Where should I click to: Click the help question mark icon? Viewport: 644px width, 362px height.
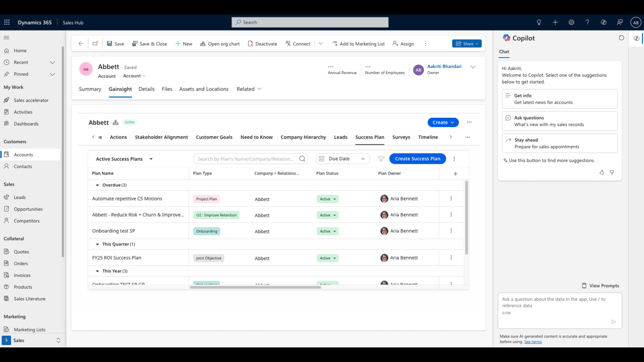(587, 22)
